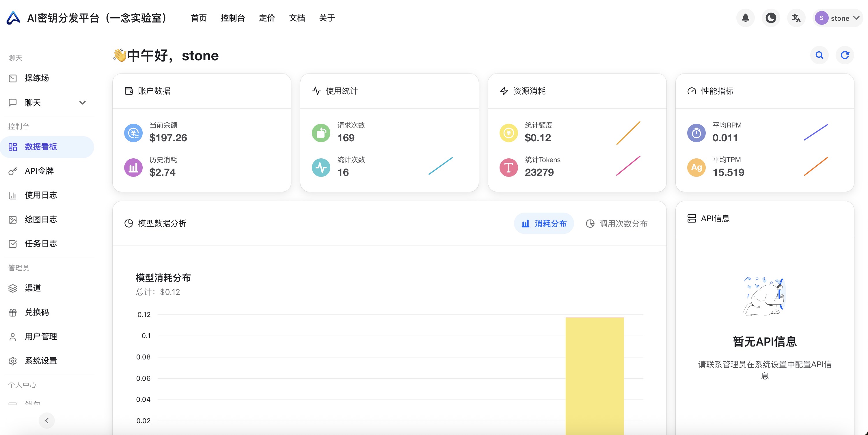Click the 暂无API信息 heading
This screenshot has height=435, width=868.
pos(765,342)
